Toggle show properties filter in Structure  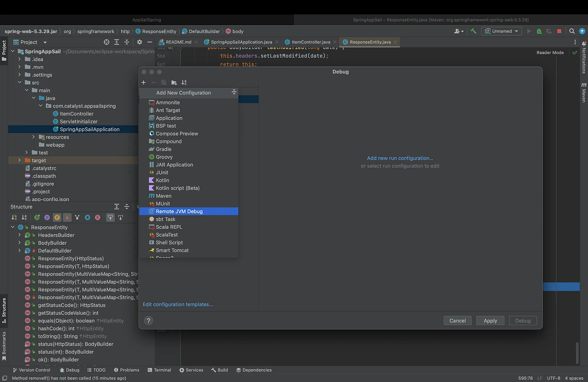pos(47,217)
